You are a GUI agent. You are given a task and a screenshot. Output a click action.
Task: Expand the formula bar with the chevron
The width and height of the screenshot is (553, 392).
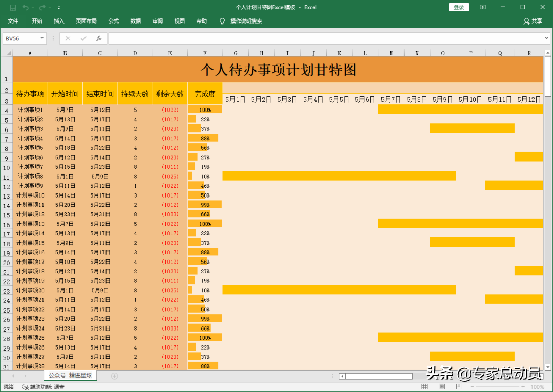click(x=547, y=38)
